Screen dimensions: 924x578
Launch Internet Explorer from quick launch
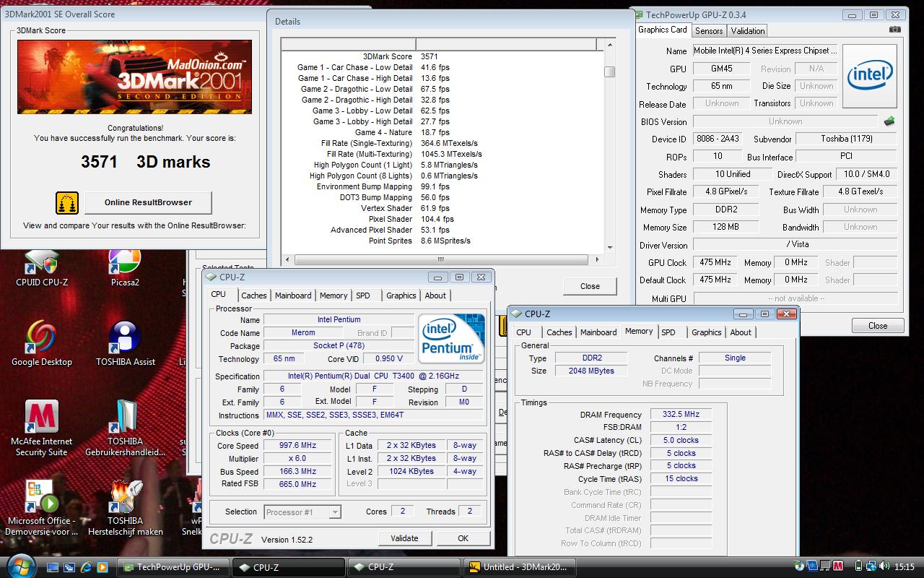pyautogui.click(x=86, y=567)
